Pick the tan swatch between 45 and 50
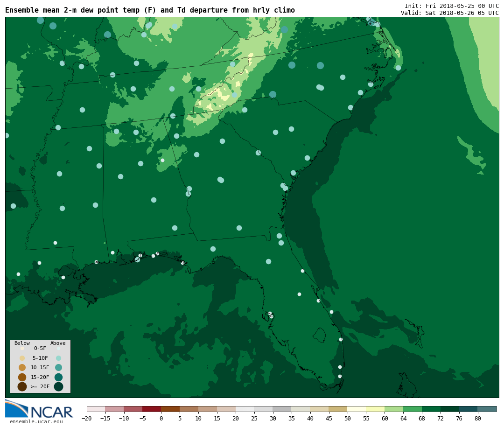504x427 pixels. point(338,409)
